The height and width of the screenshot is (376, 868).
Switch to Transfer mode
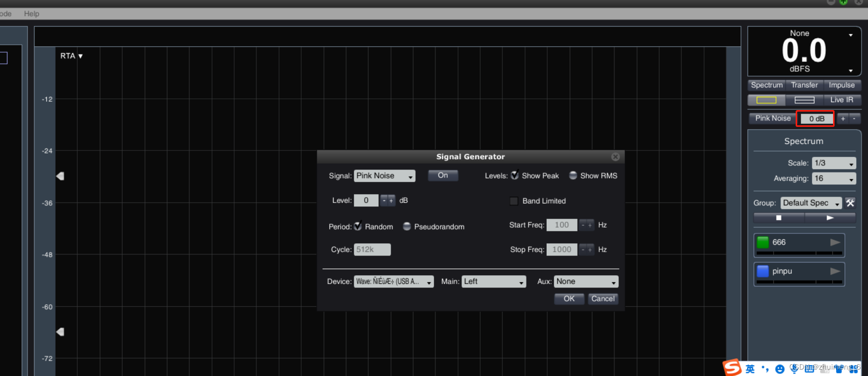point(805,85)
